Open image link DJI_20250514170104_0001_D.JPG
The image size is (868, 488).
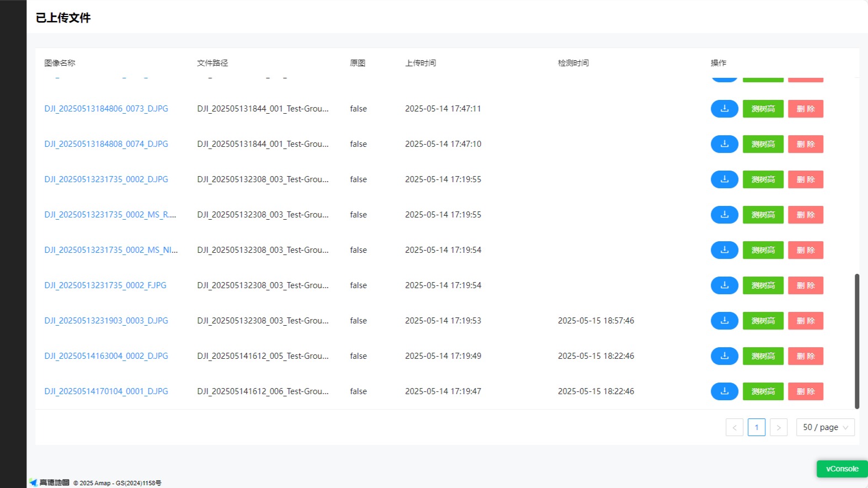106,391
